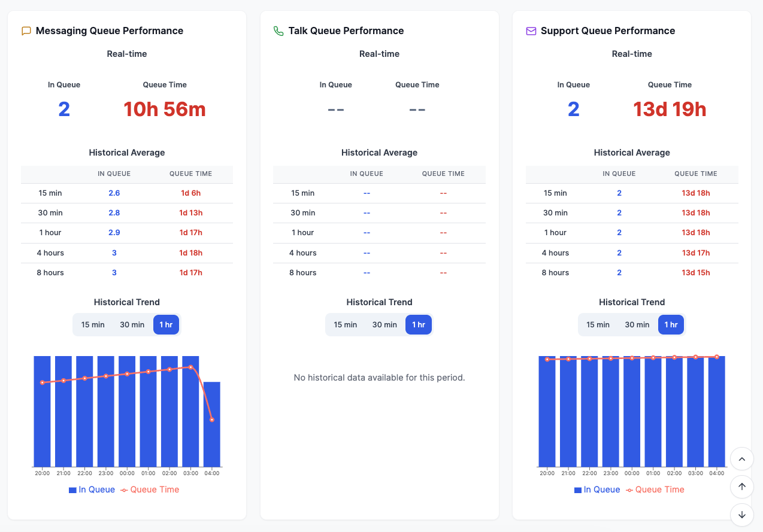Click Talk Queue Historical Average heading
Screen dimensions: 763x532
[x=380, y=153]
